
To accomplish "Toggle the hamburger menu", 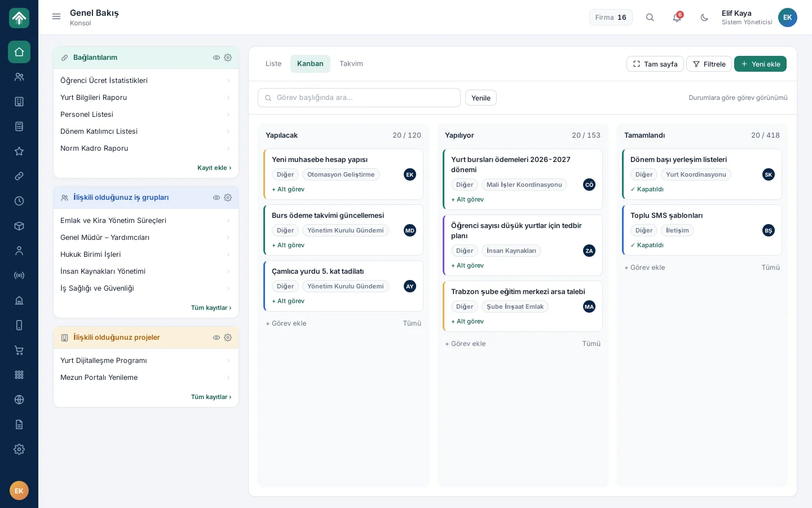I will click(x=56, y=17).
